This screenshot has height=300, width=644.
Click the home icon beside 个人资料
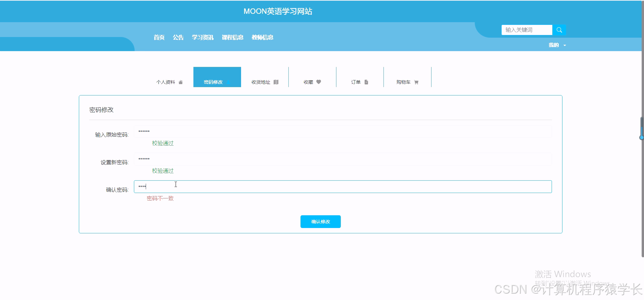[181, 82]
